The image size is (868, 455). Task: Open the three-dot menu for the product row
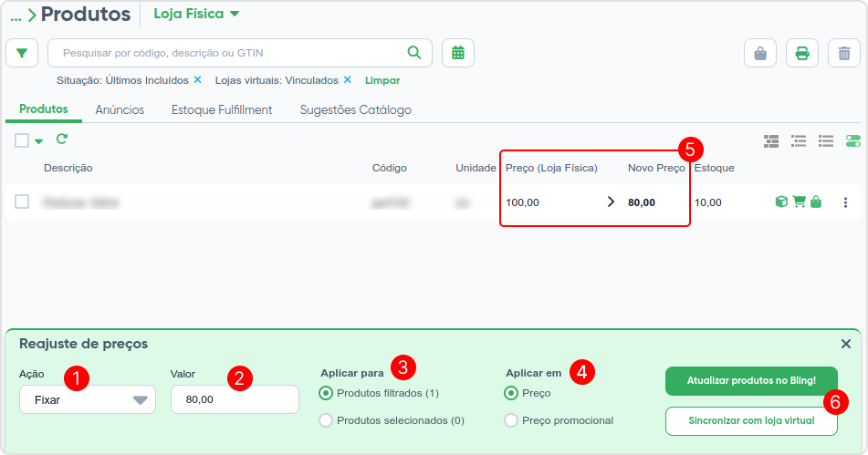point(845,202)
